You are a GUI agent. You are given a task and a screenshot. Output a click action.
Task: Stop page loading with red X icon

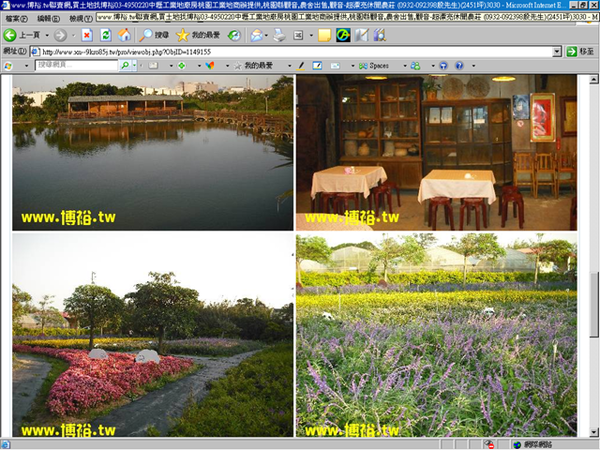[x=87, y=35]
